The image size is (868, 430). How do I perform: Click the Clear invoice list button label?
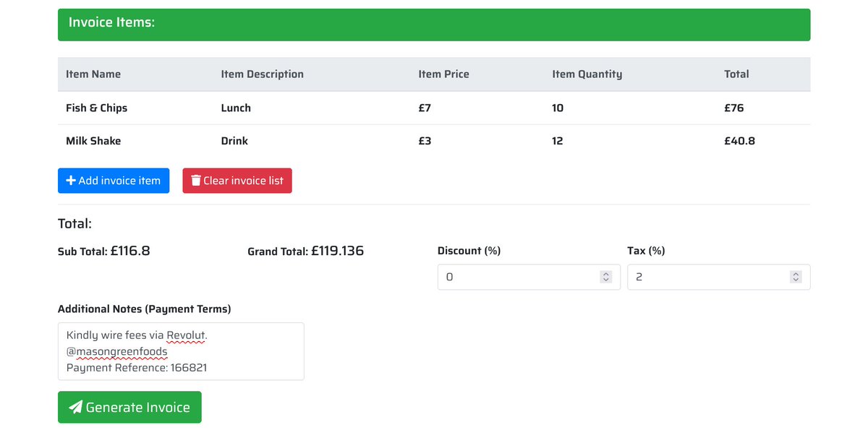click(x=244, y=181)
